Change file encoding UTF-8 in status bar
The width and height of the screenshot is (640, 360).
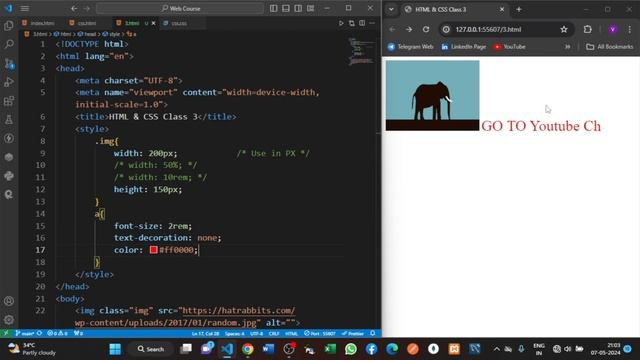[256, 333]
